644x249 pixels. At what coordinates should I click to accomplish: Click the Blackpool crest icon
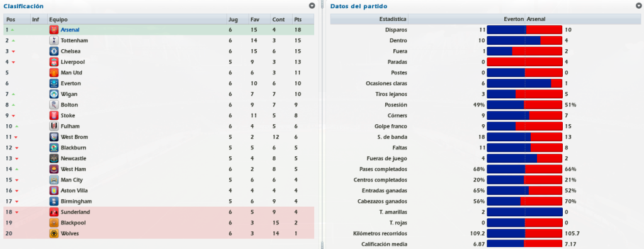(x=54, y=223)
